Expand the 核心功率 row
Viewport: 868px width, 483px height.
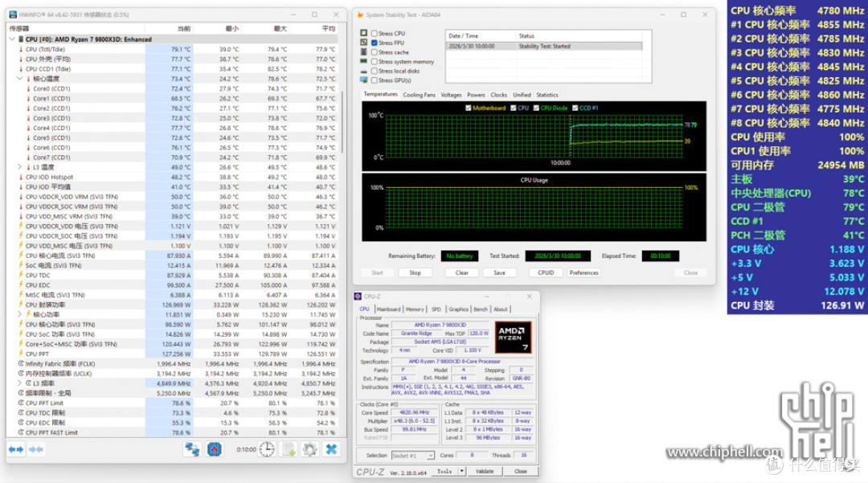tap(20, 314)
